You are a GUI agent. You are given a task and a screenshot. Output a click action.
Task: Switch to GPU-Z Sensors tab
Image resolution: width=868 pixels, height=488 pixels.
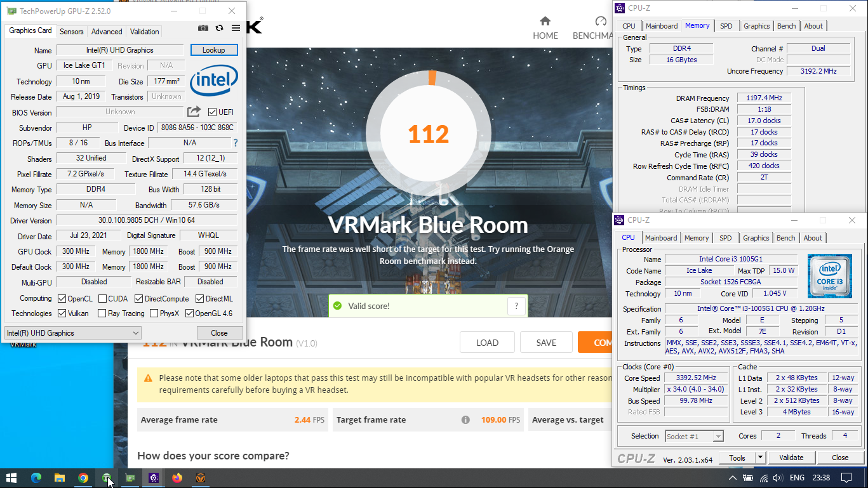(x=71, y=31)
